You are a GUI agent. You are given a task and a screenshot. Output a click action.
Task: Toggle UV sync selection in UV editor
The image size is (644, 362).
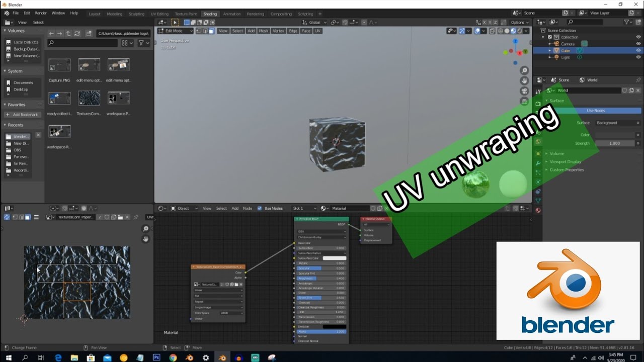pos(7,217)
